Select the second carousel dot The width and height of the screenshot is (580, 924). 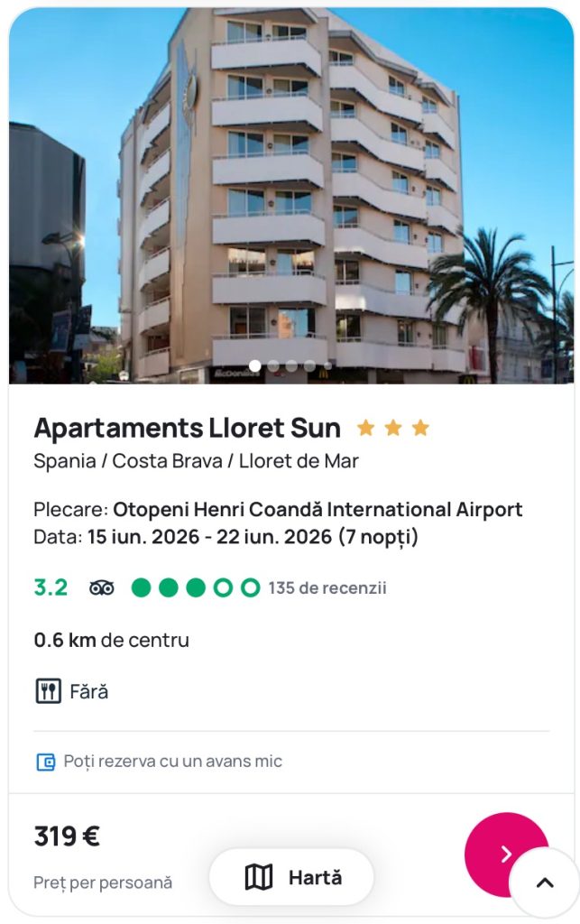[273, 366]
